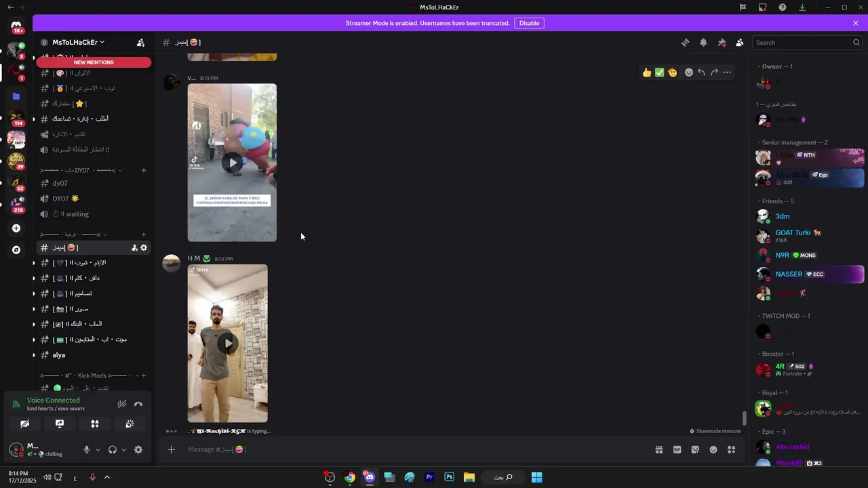Create invite for current channel

(134, 248)
